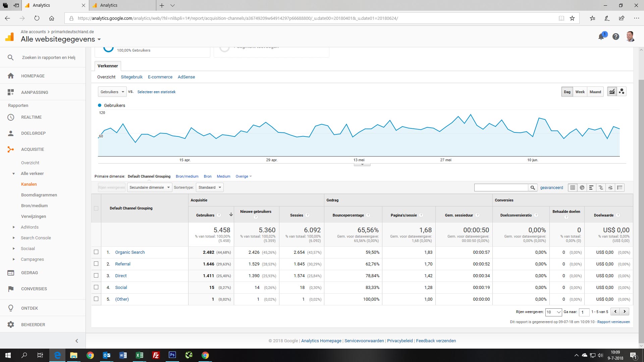Open FileZilla from the taskbar
Image resolution: width=644 pixels, height=362 pixels.
click(156, 355)
